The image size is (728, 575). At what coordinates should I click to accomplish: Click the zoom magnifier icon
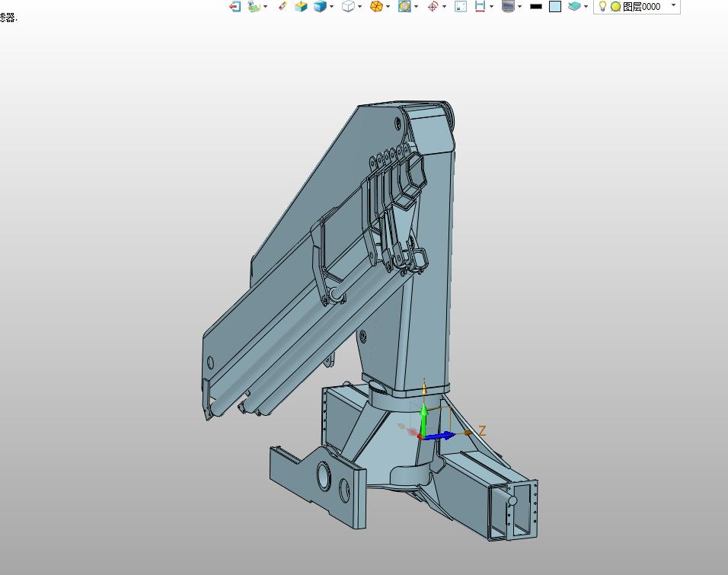[x=404, y=7]
